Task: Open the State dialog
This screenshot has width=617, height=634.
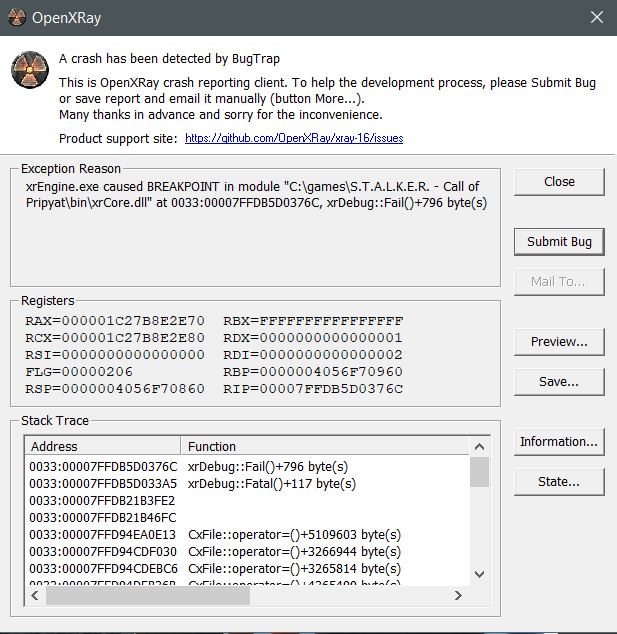Action: tap(559, 482)
